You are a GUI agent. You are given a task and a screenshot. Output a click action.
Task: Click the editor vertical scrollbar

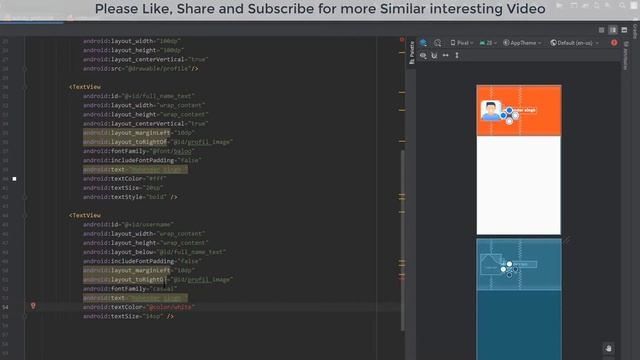tap(402, 240)
